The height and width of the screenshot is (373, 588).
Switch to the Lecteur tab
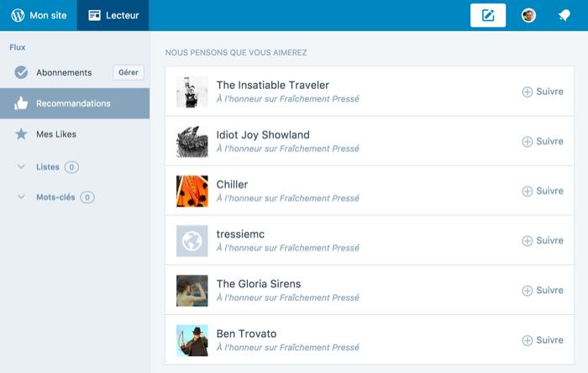coord(113,15)
